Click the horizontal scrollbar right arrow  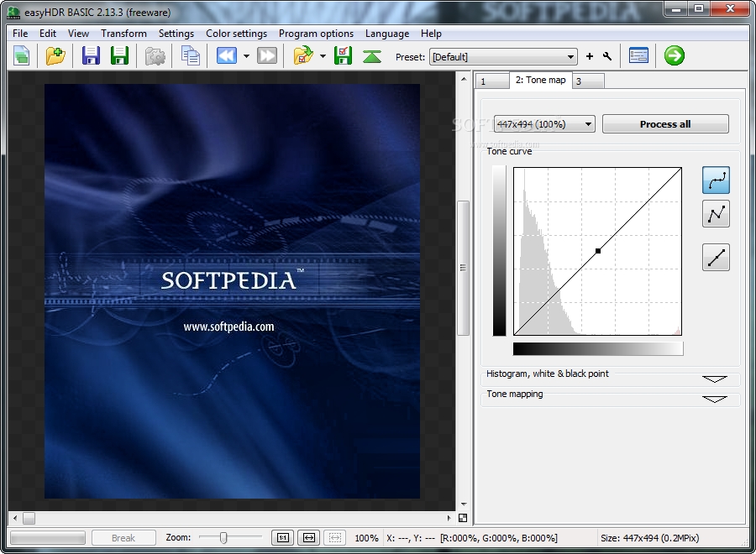tap(449, 519)
